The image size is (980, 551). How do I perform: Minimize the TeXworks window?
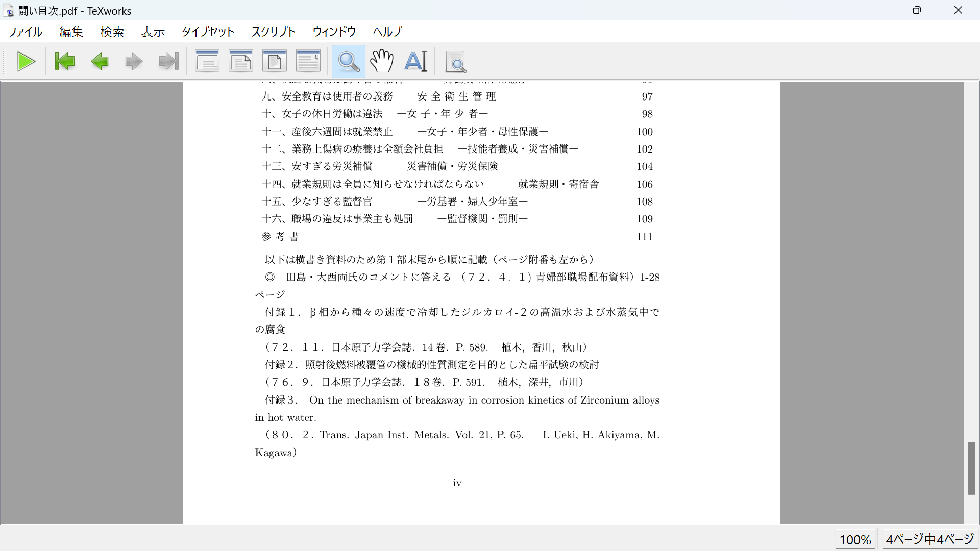[875, 10]
